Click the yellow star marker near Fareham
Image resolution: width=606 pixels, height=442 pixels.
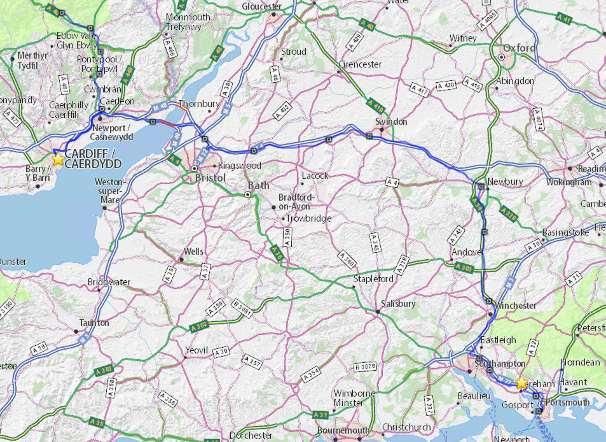tap(521, 382)
